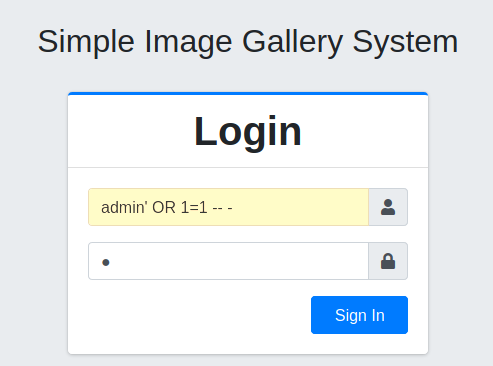Place cursor after "-- -" in the username box
493x366 pixels.
[x=234, y=208]
